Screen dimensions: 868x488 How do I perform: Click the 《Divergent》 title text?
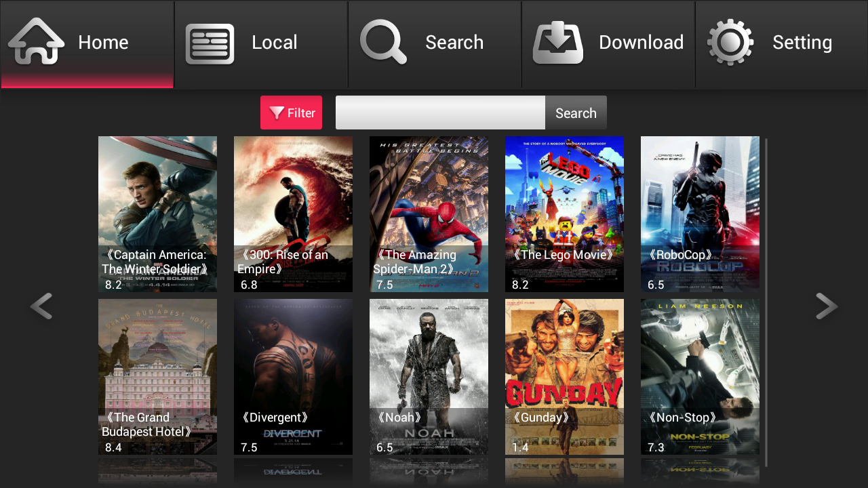point(275,418)
